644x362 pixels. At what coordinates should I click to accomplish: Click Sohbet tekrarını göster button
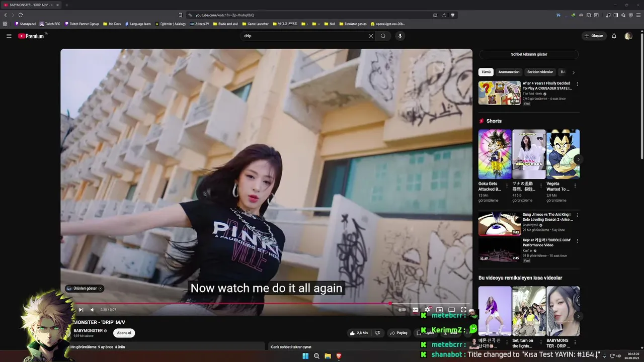point(529,54)
